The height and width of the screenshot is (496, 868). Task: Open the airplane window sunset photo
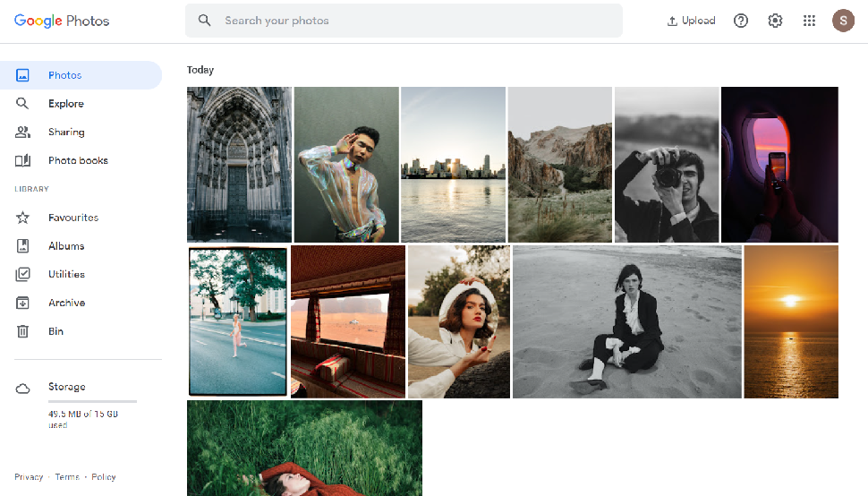[780, 165]
